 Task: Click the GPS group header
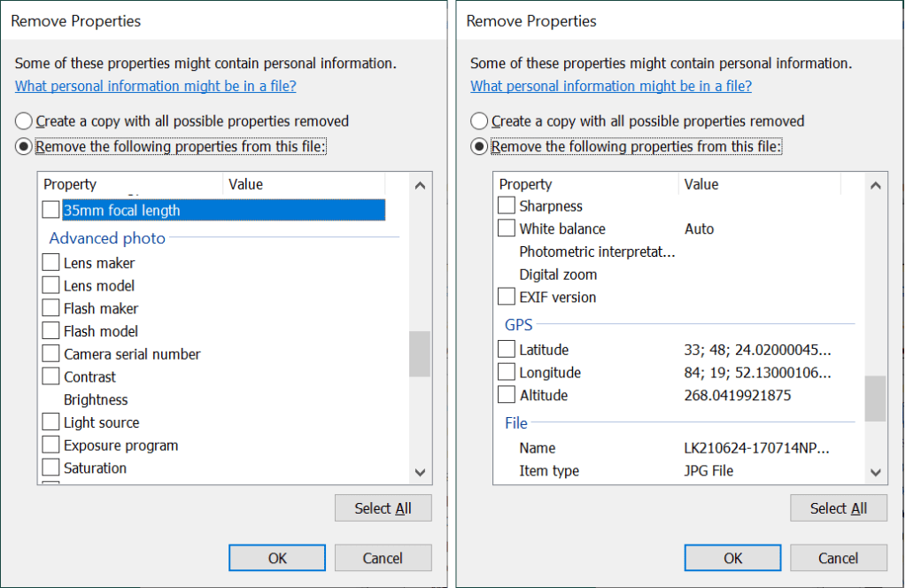point(519,325)
